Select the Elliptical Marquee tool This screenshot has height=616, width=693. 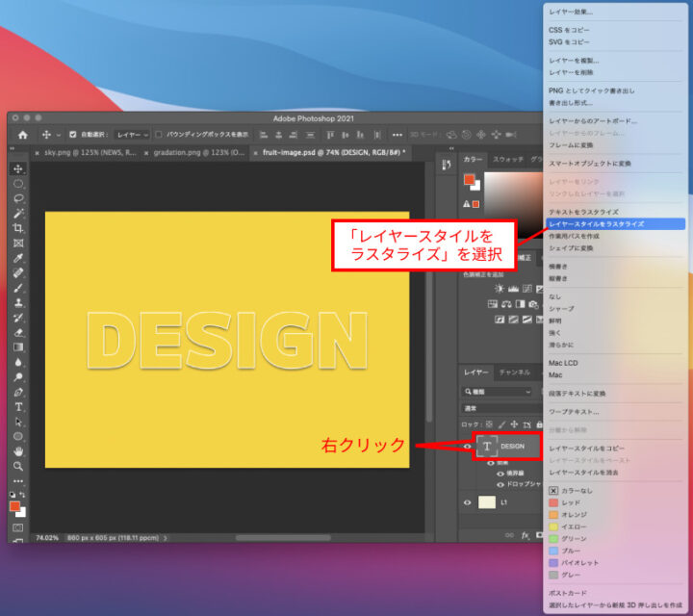18,184
